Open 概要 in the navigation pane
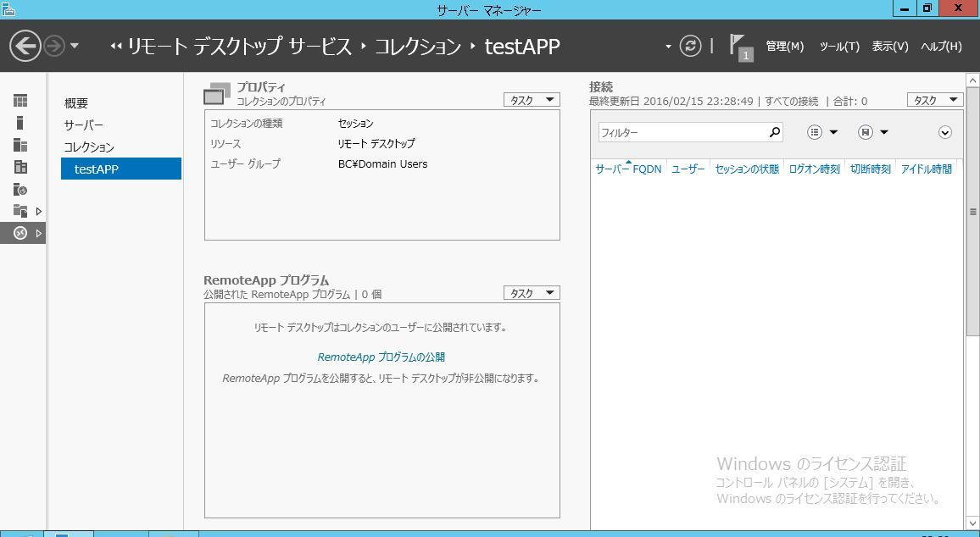The width and height of the screenshot is (980, 537). [76, 103]
